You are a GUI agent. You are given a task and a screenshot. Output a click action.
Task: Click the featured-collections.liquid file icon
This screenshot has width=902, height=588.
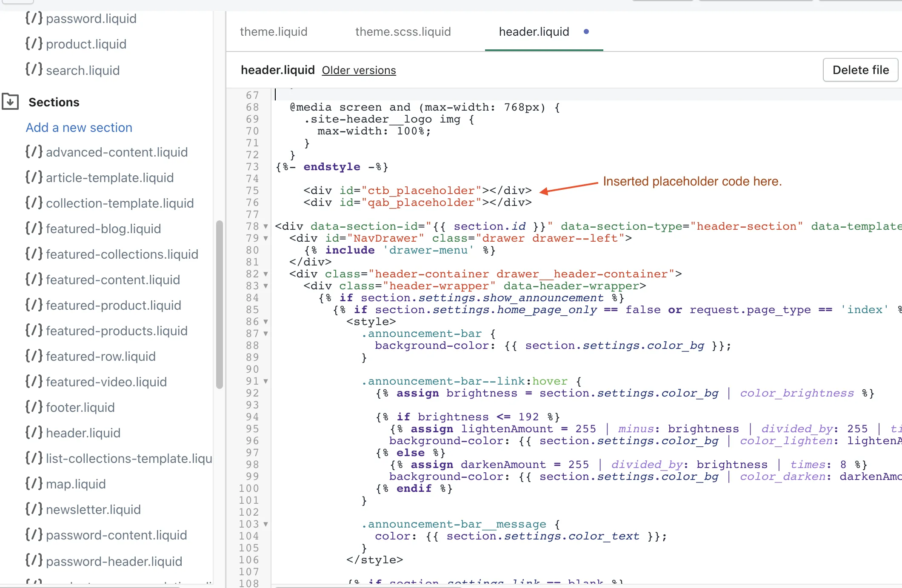point(34,254)
